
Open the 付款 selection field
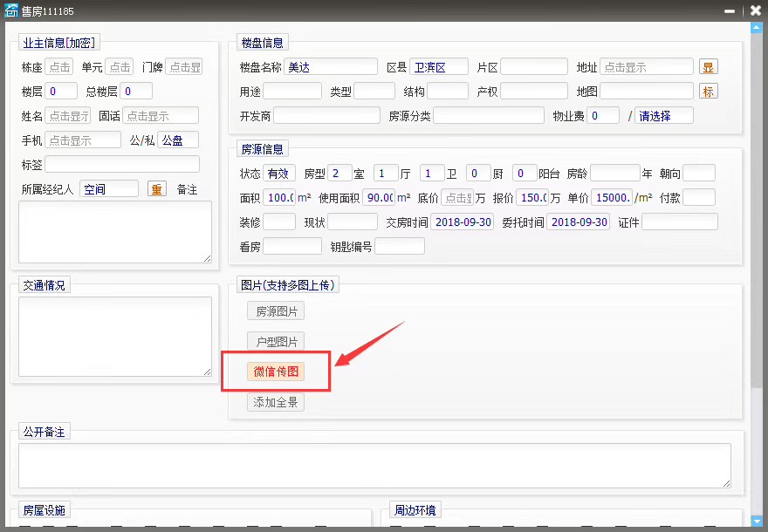pyautogui.click(x=699, y=198)
